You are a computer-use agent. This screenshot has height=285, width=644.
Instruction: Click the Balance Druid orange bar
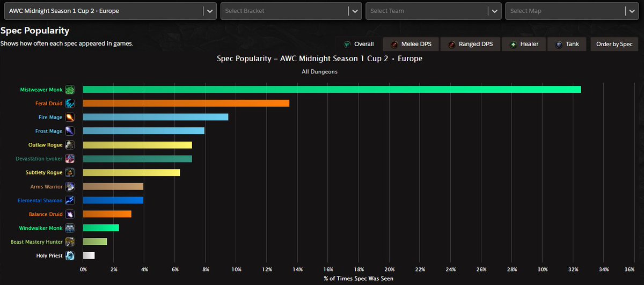(107, 214)
